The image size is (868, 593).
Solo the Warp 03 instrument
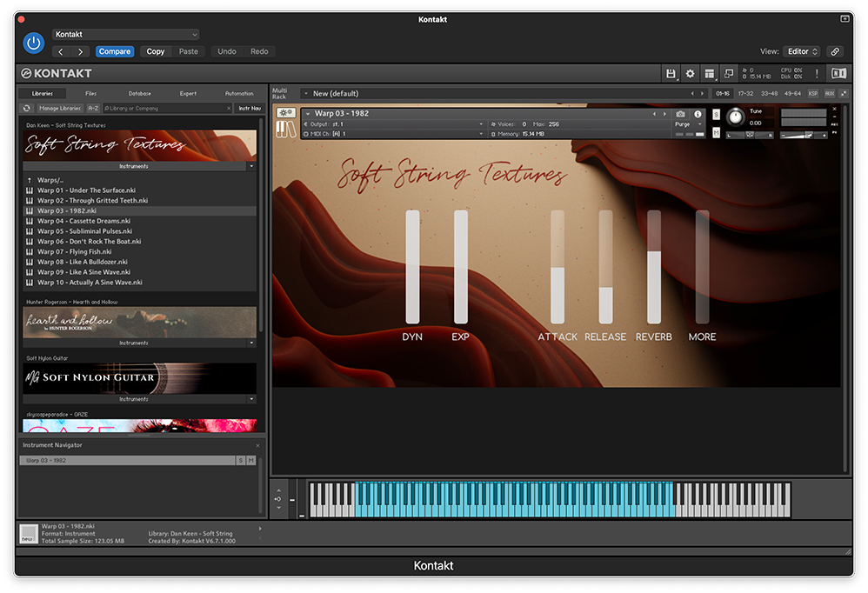click(715, 114)
